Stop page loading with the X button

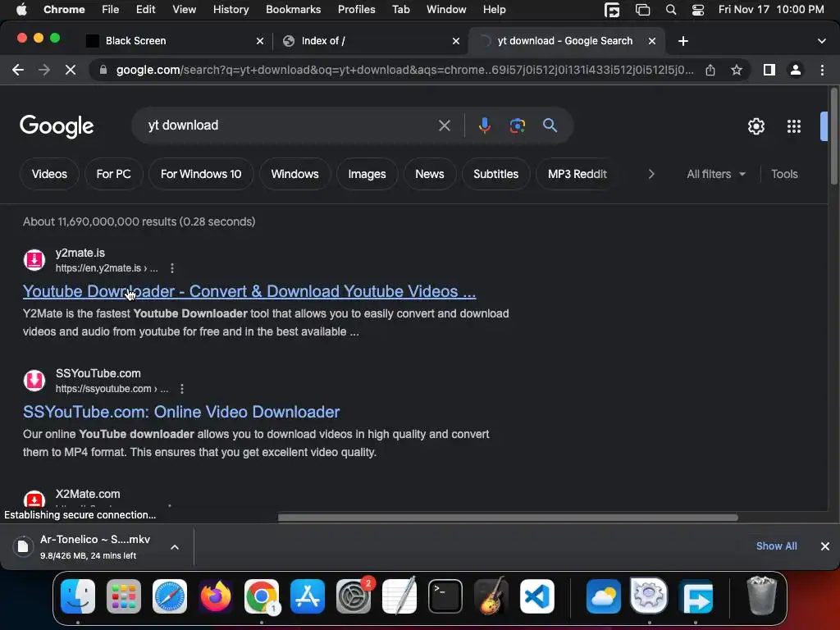[71, 70]
